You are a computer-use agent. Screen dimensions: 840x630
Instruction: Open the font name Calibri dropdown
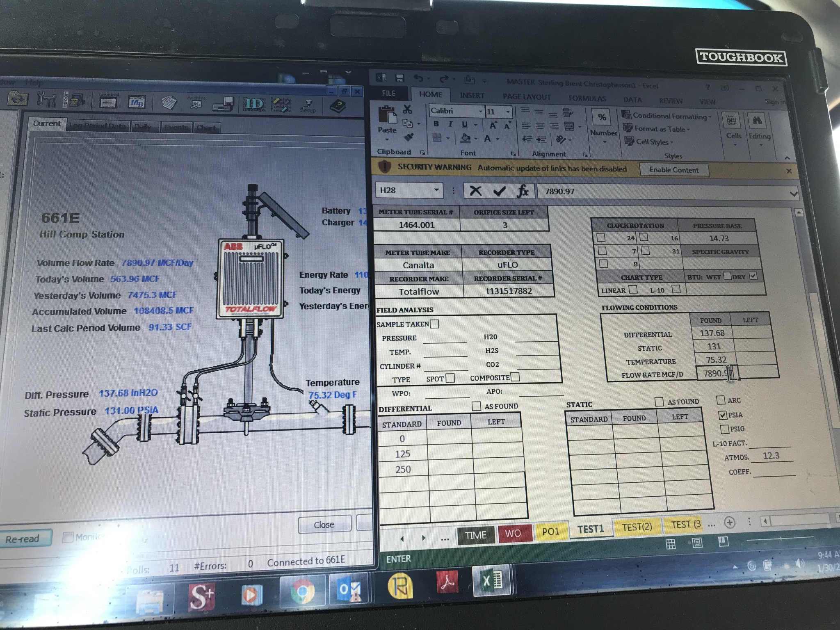click(480, 112)
